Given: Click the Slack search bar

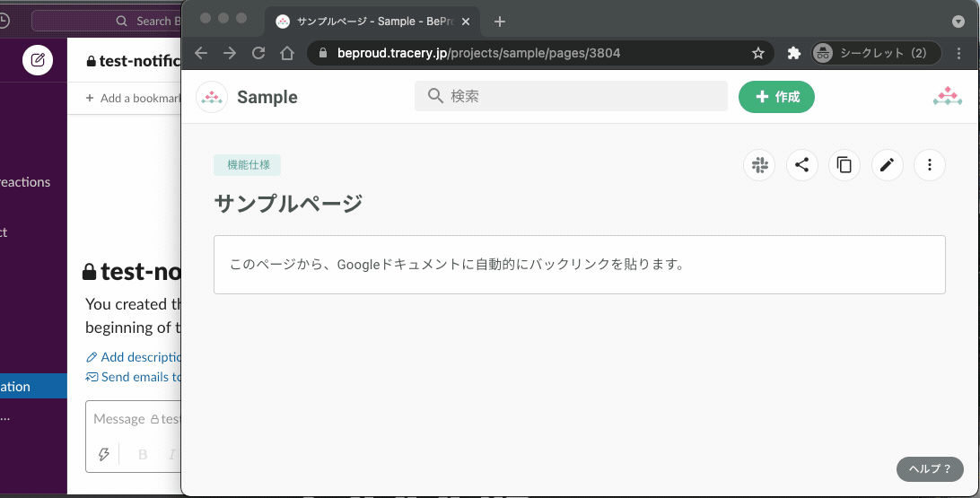Looking at the screenshot, I should [x=106, y=21].
